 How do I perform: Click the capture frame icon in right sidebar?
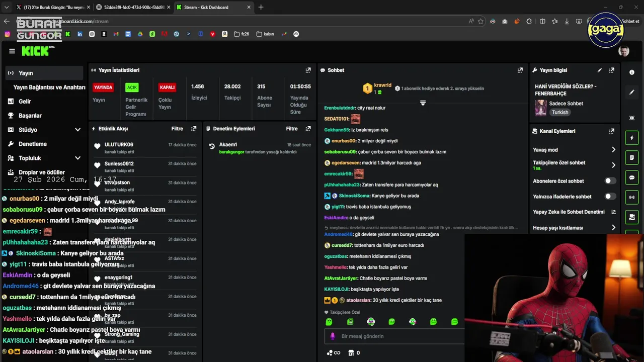[632, 118]
